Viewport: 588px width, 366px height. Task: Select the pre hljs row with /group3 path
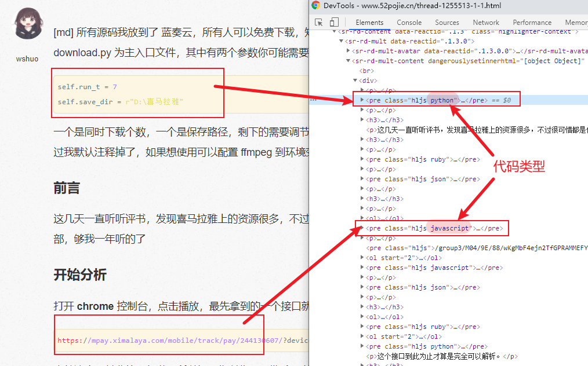point(477,248)
